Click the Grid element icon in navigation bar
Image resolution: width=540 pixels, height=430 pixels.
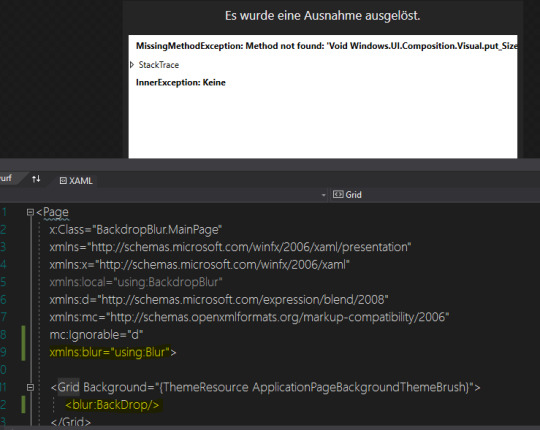[338, 195]
